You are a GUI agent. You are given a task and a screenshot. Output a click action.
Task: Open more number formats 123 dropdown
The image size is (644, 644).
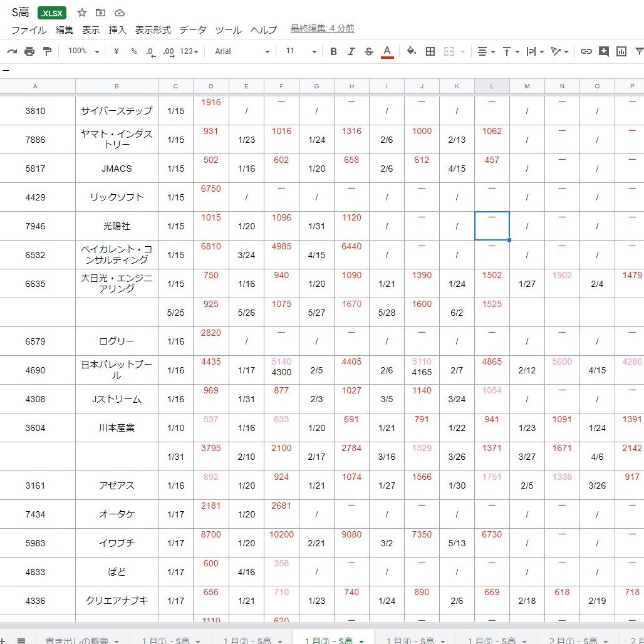click(x=189, y=51)
